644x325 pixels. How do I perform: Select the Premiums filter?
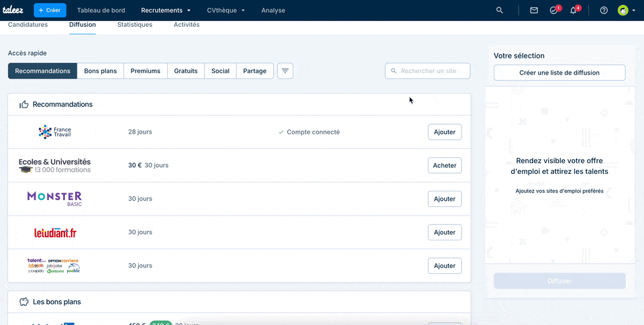146,71
